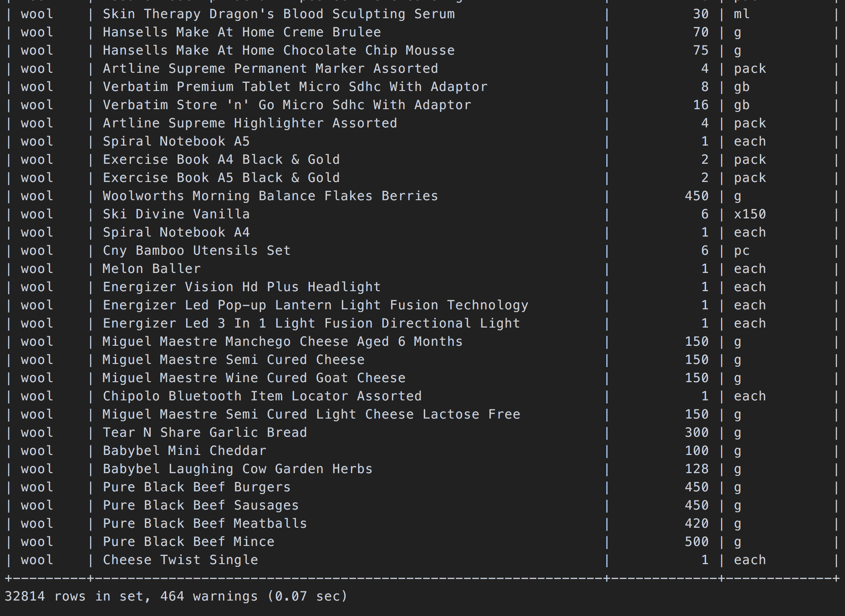Image resolution: width=845 pixels, height=616 pixels.
Task: Click 'Pure Black Beef Sausages' text
Action: [201, 505]
